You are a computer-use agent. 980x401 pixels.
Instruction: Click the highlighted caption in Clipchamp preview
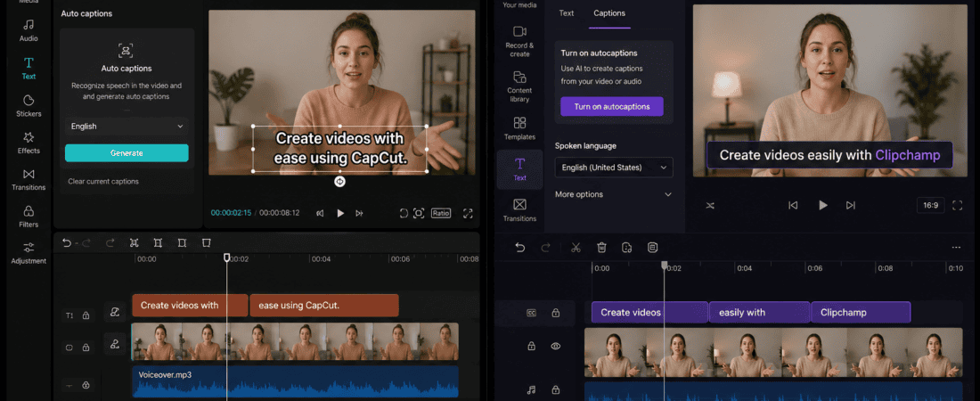pyautogui.click(x=829, y=155)
